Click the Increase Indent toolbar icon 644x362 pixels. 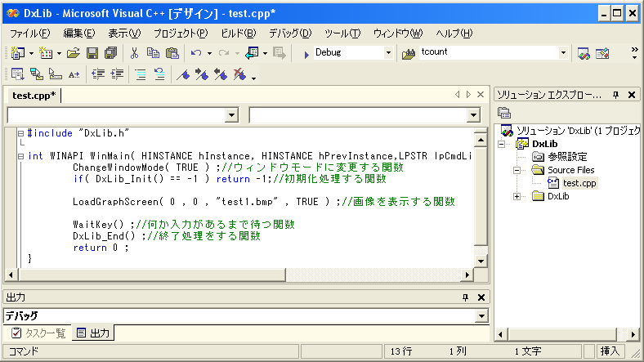pyautogui.click(x=117, y=74)
